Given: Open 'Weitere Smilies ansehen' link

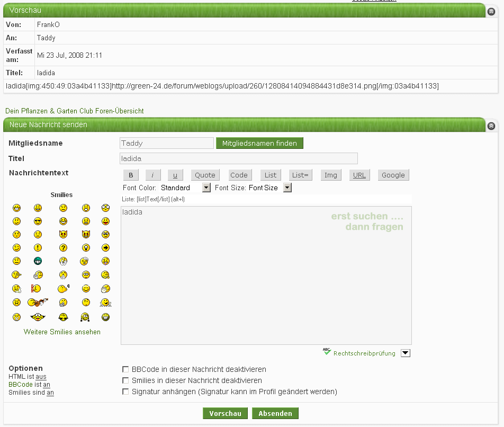Looking at the screenshot, I should point(62,332).
